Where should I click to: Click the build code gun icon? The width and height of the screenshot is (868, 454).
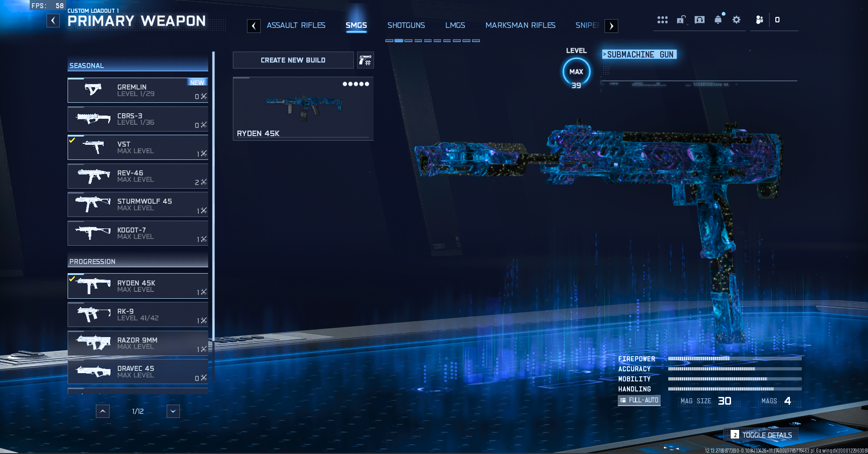click(x=365, y=60)
